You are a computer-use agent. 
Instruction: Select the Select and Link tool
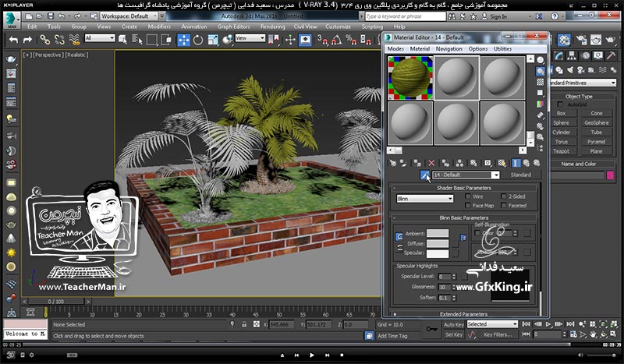(x=45, y=40)
